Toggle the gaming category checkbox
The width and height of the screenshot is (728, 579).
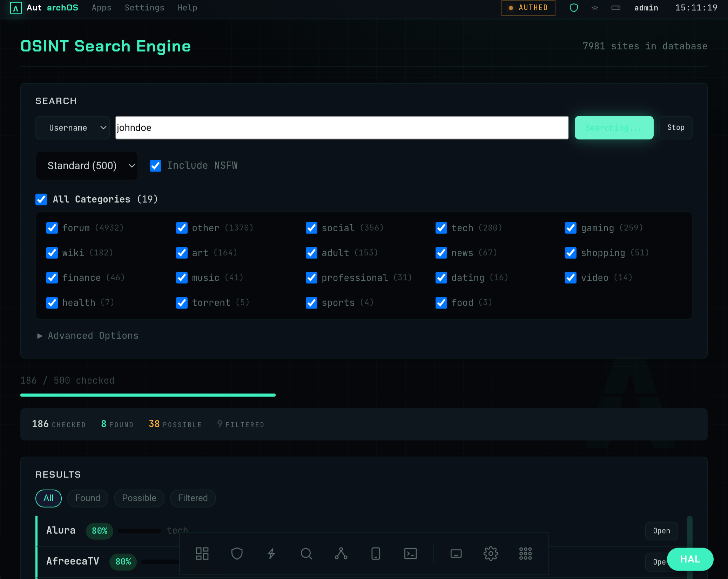pyautogui.click(x=571, y=228)
